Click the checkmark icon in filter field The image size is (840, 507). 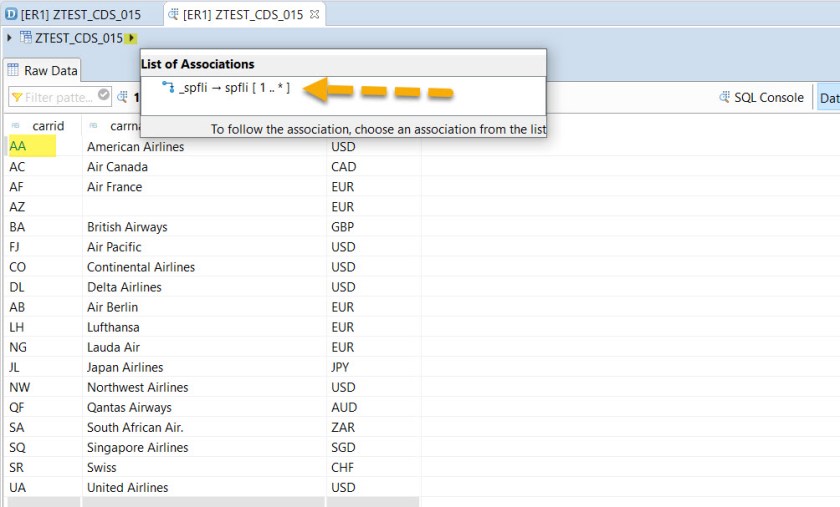pyautogui.click(x=104, y=95)
